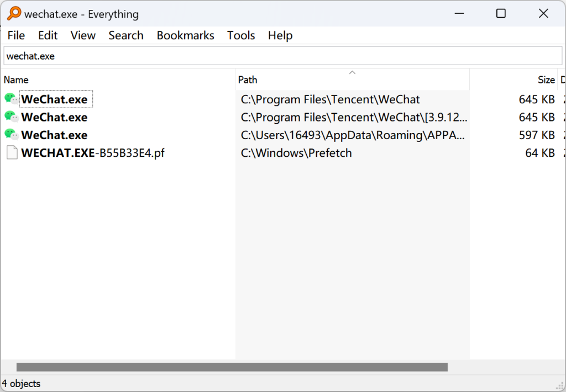Open the Search menu

[126, 35]
